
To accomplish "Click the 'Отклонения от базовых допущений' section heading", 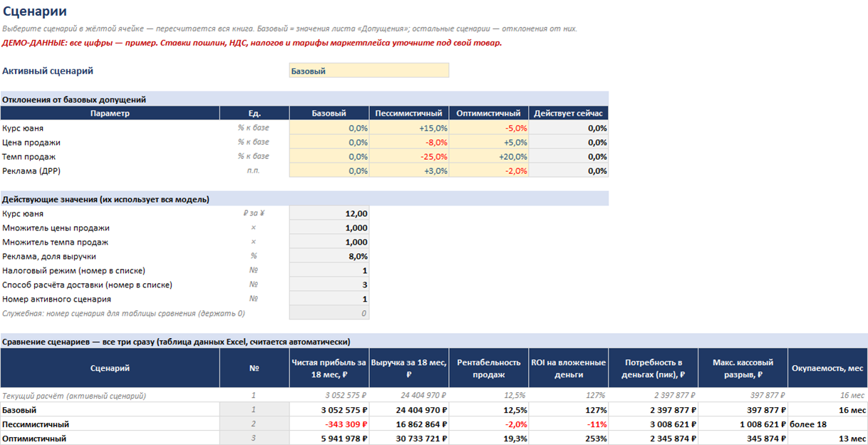I will [x=74, y=100].
